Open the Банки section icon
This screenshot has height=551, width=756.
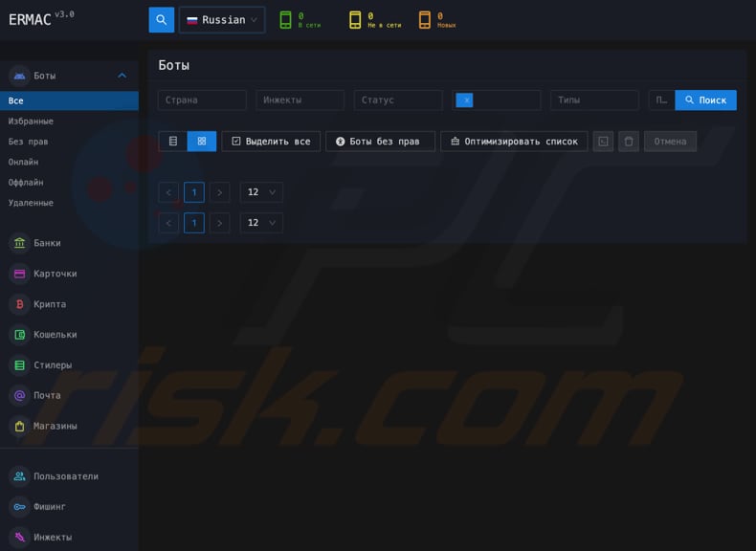click(x=19, y=243)
